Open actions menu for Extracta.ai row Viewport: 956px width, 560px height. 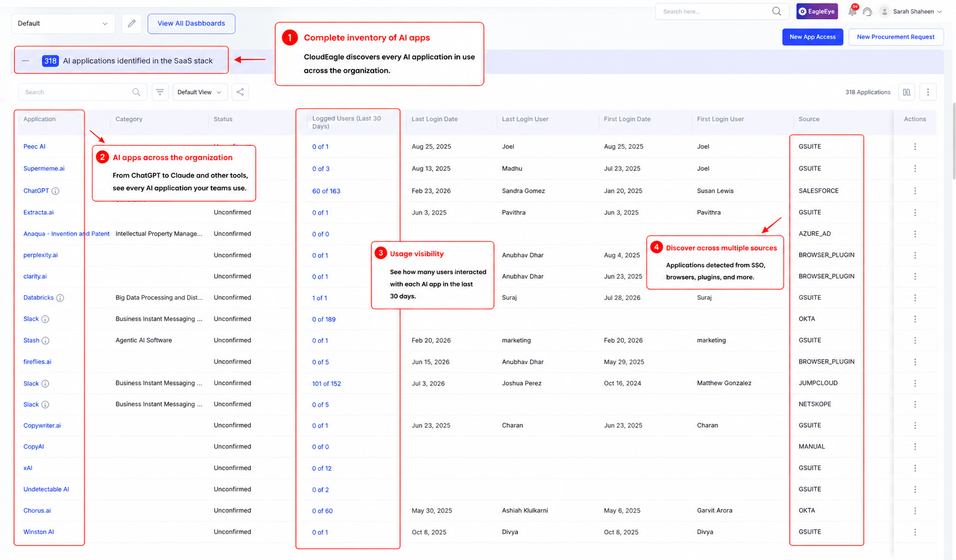pyautogui.click(x=915, y=212)
